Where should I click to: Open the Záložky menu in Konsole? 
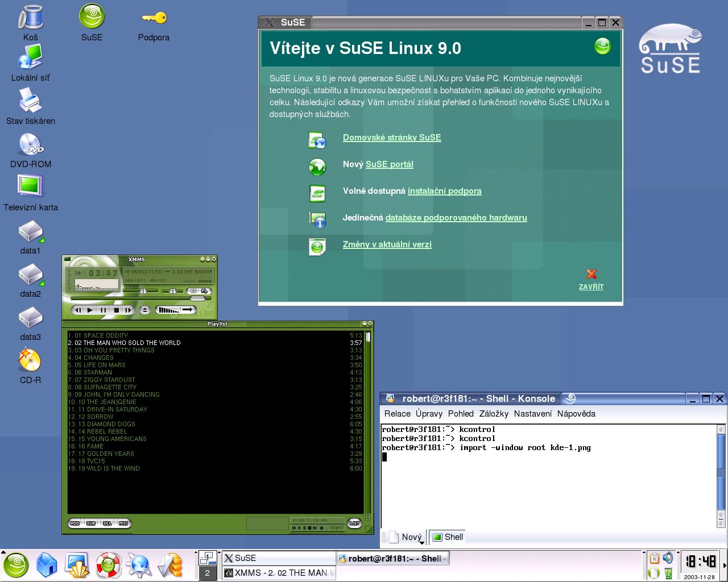point(494,414)
